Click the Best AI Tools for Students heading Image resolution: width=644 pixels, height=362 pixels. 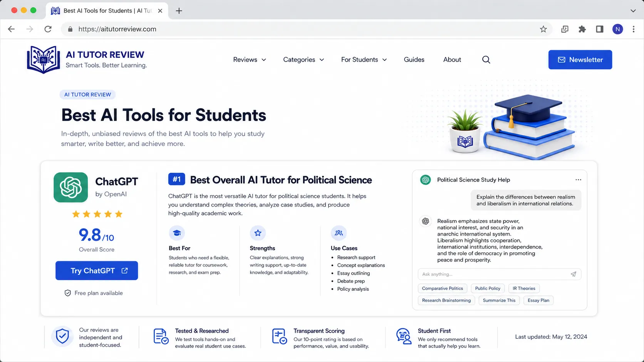(164, 115)
